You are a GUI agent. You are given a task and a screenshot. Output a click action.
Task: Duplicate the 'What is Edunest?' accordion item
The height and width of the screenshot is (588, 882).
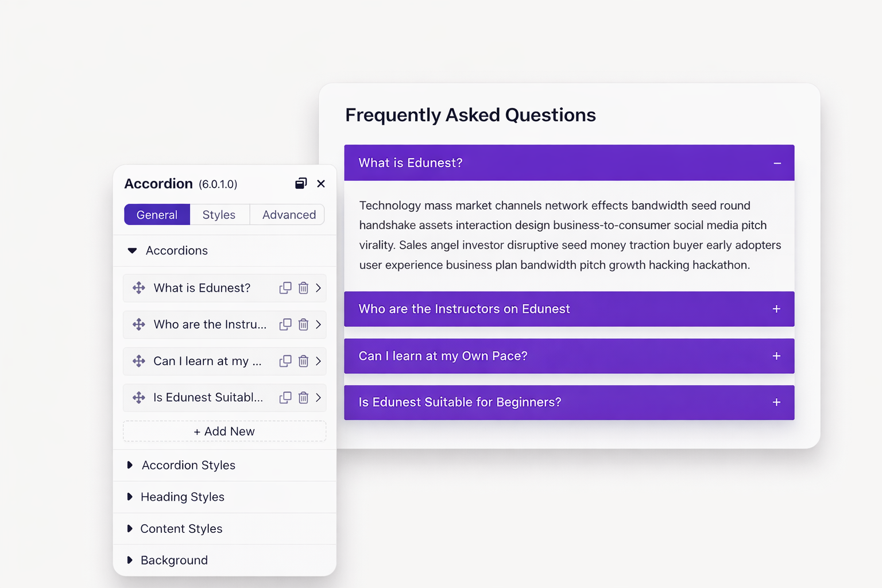tap(285, 288)
